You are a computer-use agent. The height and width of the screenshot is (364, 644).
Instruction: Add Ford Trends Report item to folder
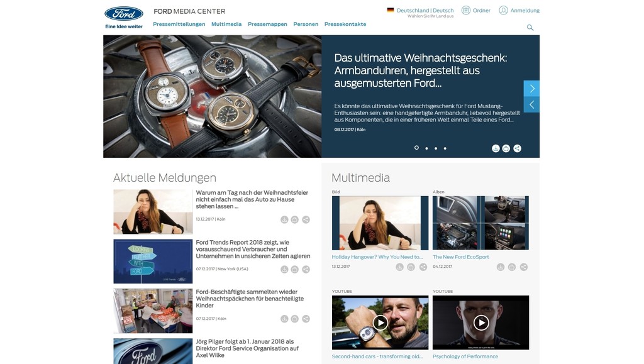click(x=294, y=269)
